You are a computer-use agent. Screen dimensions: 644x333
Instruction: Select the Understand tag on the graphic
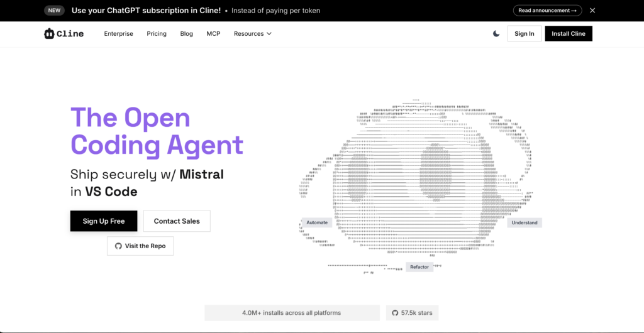tap(525, 222)
